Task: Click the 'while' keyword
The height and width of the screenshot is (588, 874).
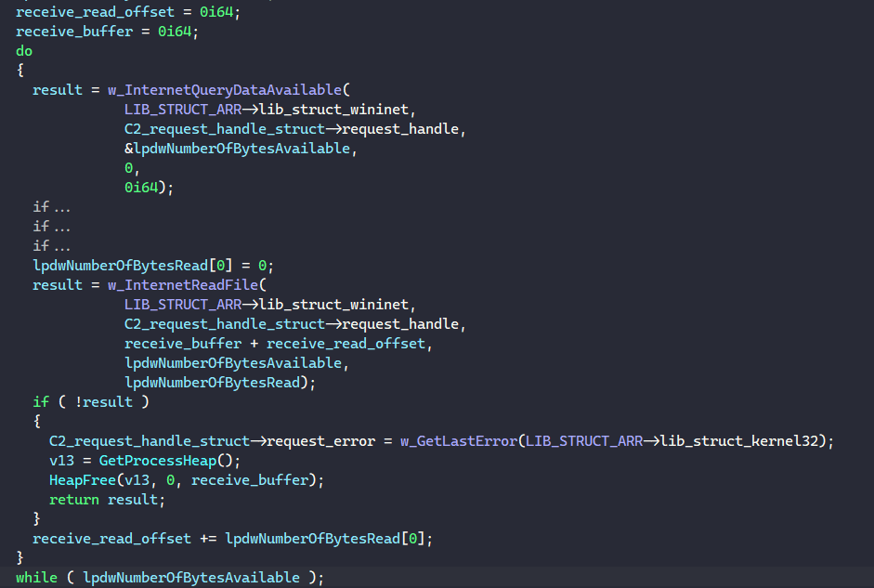Action: (36, 578)
